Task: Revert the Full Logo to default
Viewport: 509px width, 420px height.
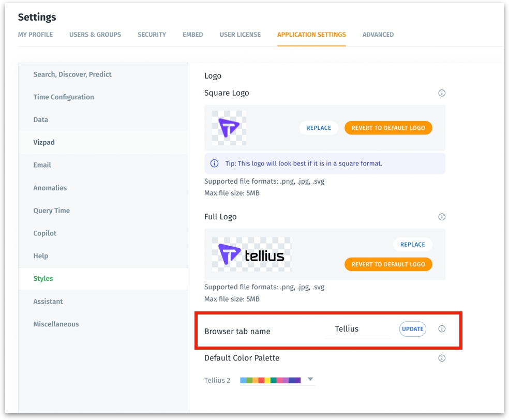Action: point(388,264)
